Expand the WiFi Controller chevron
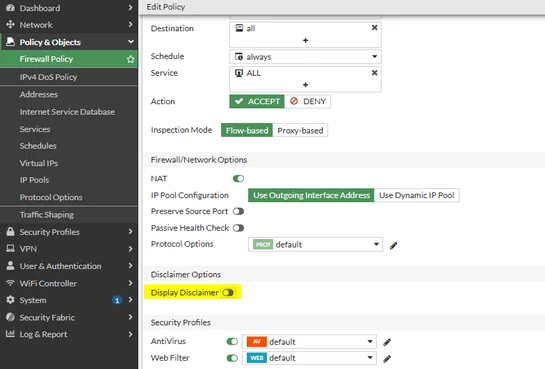545x369 pixels. 130,283
